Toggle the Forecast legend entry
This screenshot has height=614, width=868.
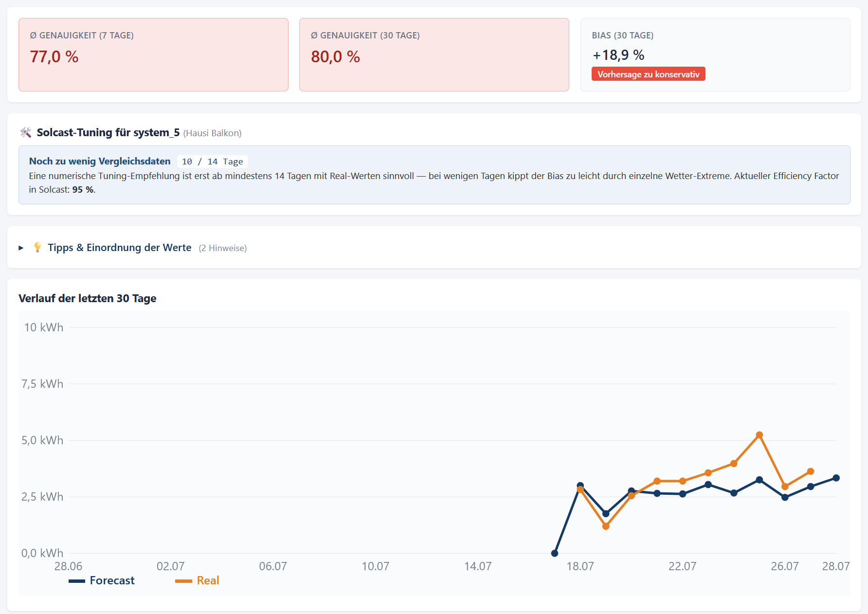click(x=102, y=580)
